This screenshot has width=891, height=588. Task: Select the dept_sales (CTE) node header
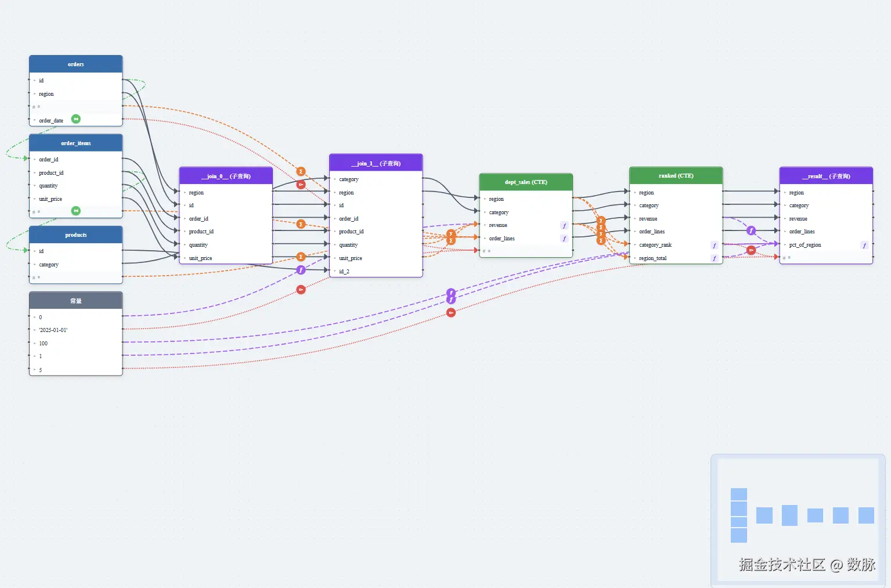point(526,182)
